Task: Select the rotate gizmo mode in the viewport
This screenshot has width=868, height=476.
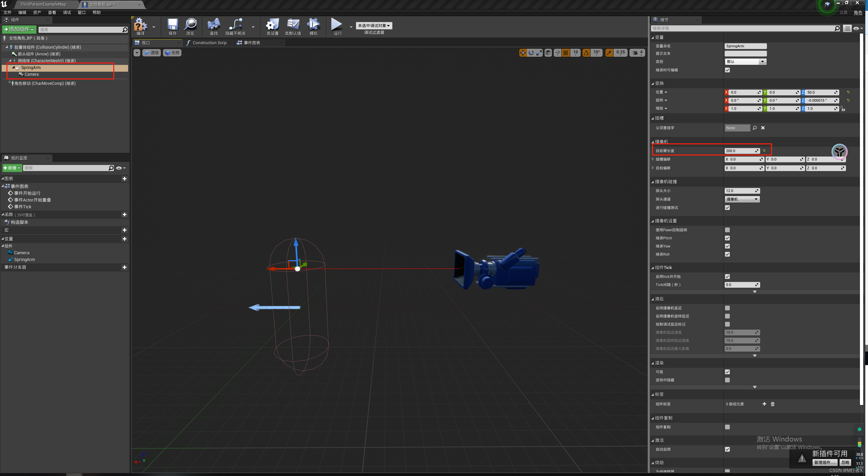Action: pyautogui.click(x=531, y=53)
